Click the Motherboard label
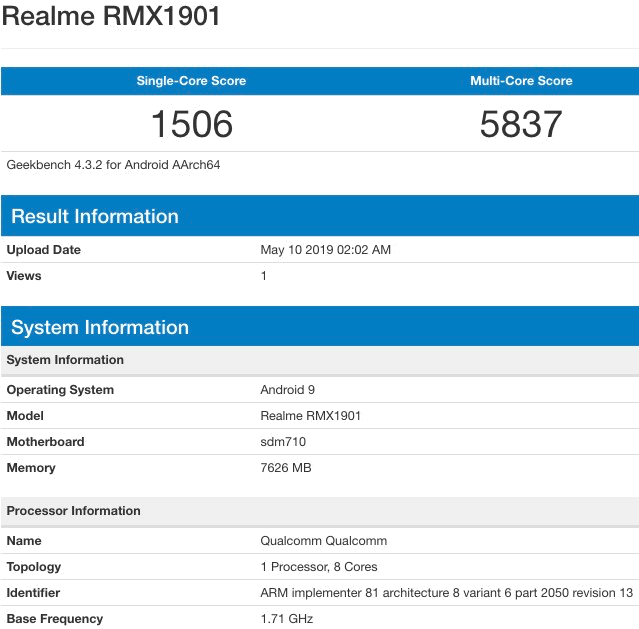Viewport: 639px width, 629px height. coord(46,442)
